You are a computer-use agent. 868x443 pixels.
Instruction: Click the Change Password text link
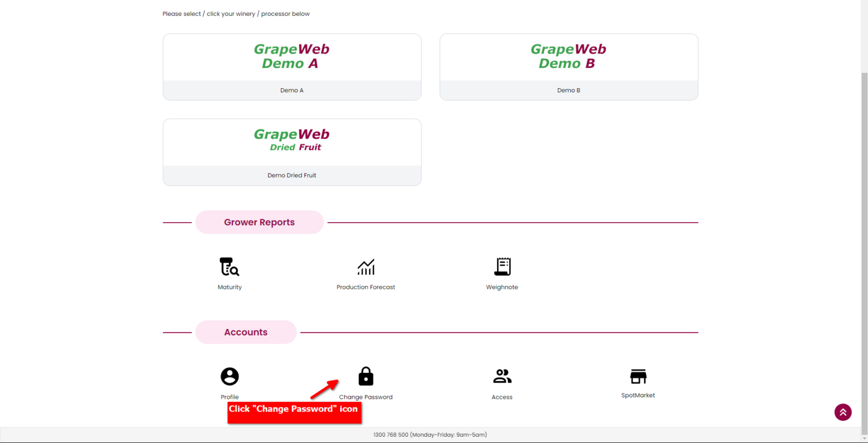click(x=366, y=397)
